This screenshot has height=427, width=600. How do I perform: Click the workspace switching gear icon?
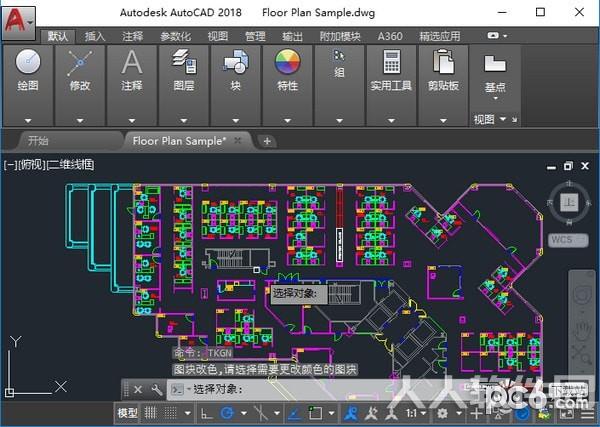pyautogui.click(x=443, y=413)
